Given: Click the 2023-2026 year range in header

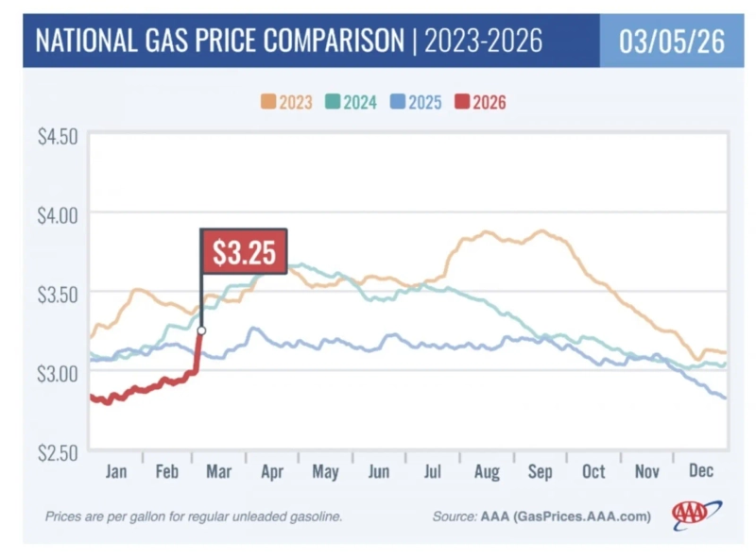Looking at the screenshot, I should click(x=483, y=42).
